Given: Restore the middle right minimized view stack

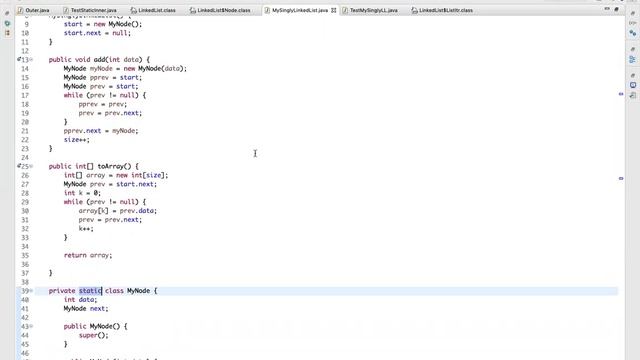Looking at the screenshot, I should (633, 49).
